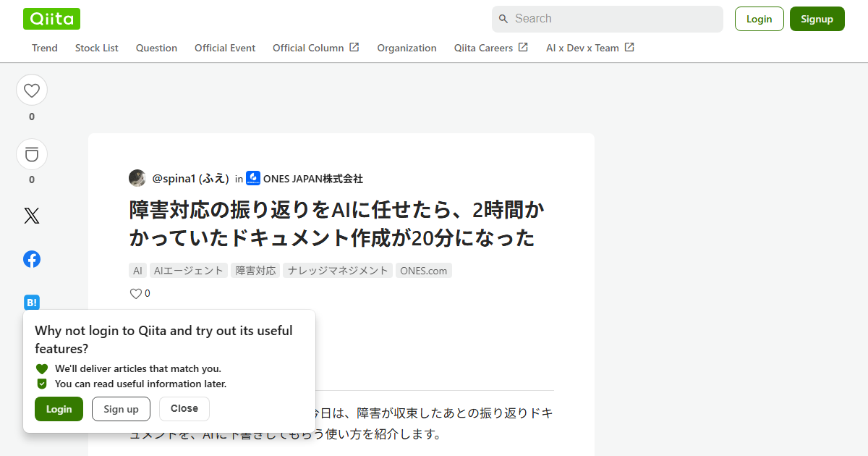Open the Trend tab

45,48
